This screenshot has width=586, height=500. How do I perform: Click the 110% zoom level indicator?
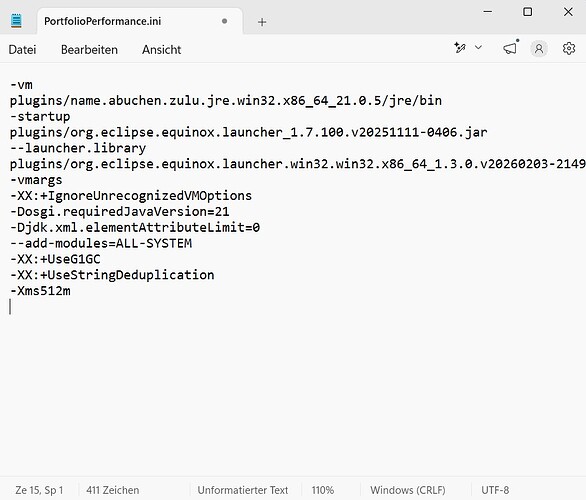(323, 490)
